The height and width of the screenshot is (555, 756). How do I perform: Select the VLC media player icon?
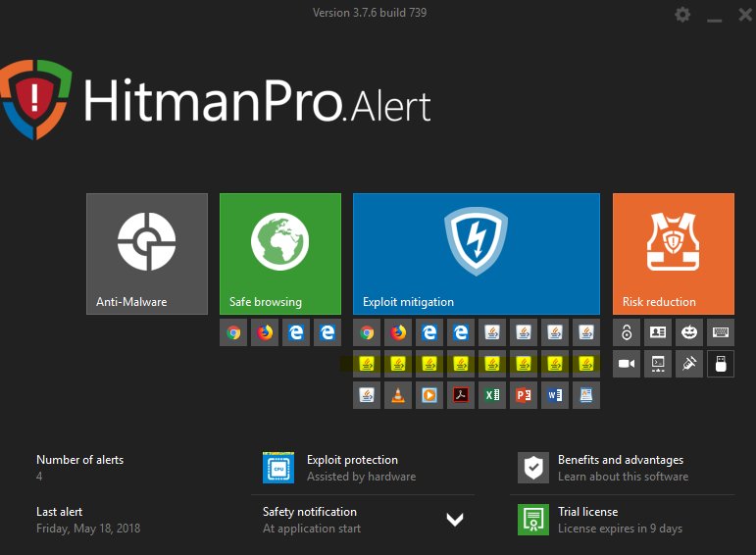[398, 395]
